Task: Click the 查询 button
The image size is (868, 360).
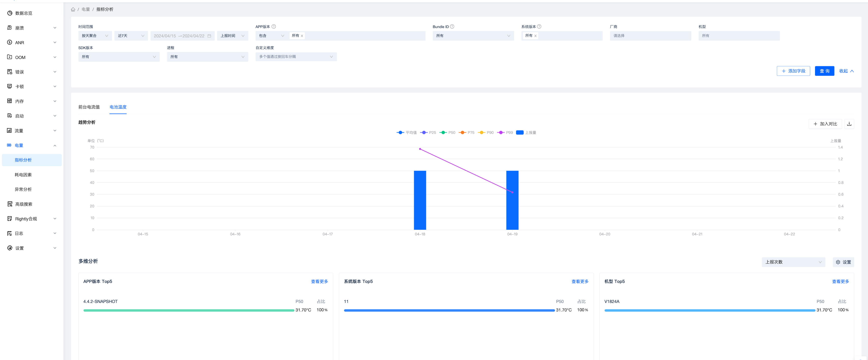Action: (824, 71)
